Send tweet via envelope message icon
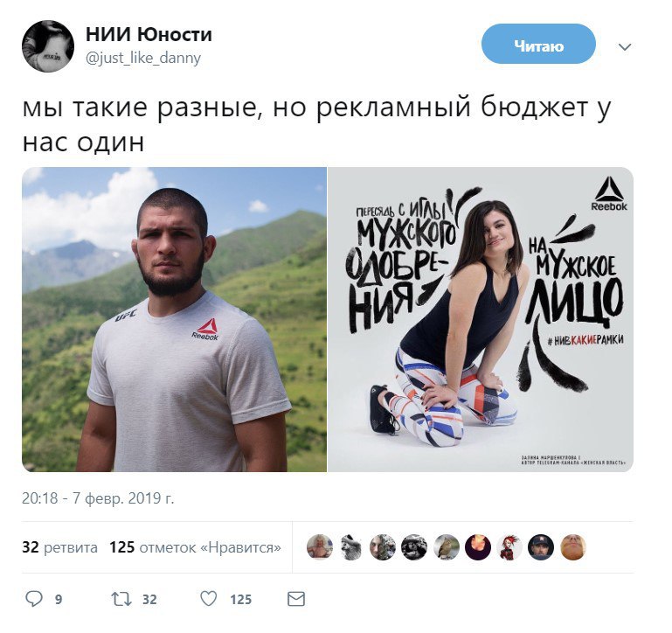The width and height of the screenshot is (672, 633). [x=296, y=599]
